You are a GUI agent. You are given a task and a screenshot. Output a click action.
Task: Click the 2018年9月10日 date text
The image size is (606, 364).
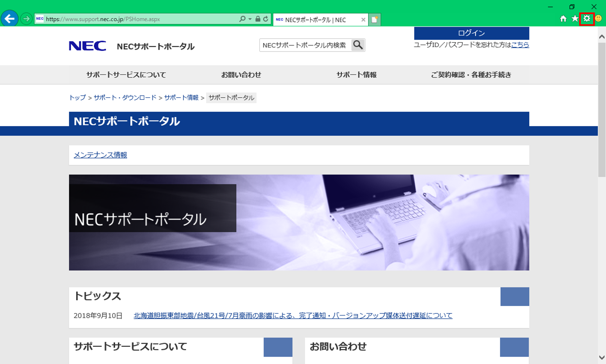click(x=98, y=316)
